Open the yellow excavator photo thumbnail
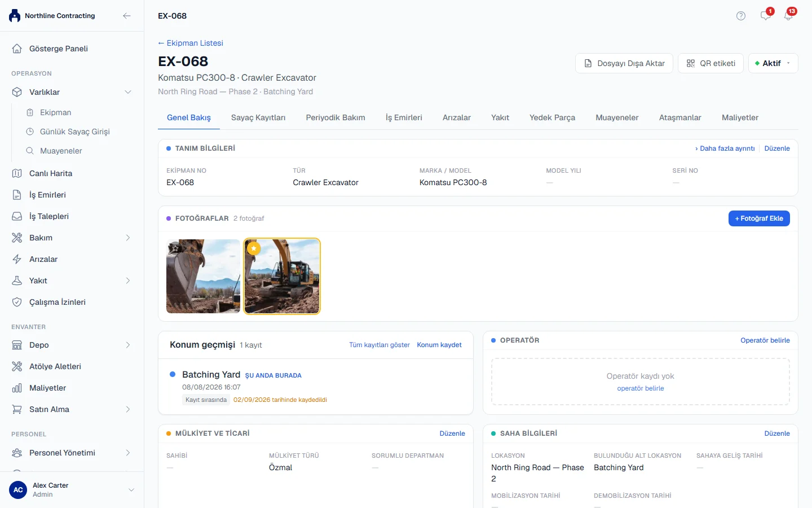The image size is (812, 508). [x=282, y=277]
